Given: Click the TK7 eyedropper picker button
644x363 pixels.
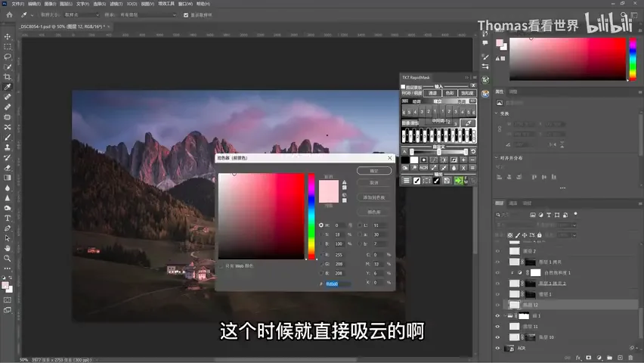Looking at the screenshot, I should (x=468, y=123).
